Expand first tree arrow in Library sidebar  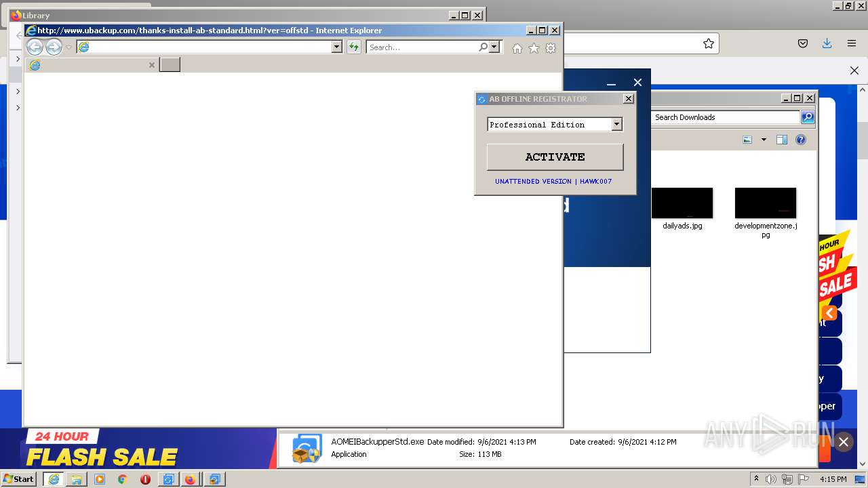[18, 59]
